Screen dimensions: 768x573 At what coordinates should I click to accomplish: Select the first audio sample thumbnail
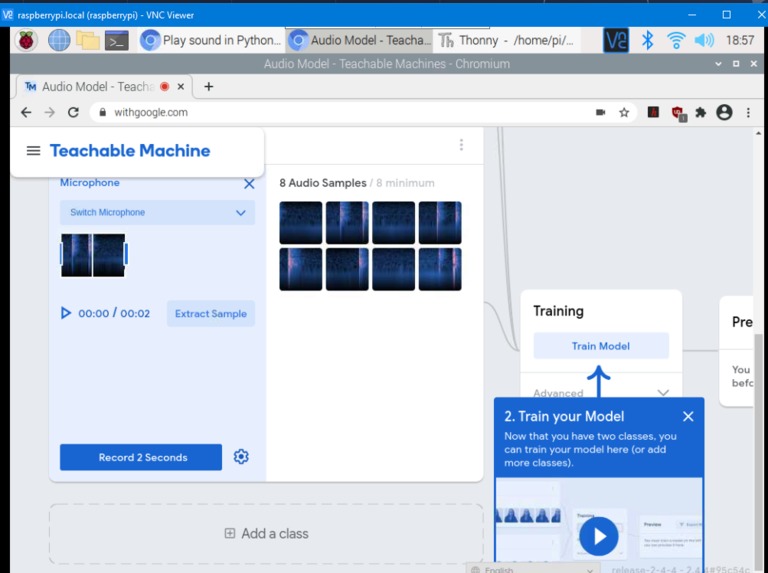[301, 222]
